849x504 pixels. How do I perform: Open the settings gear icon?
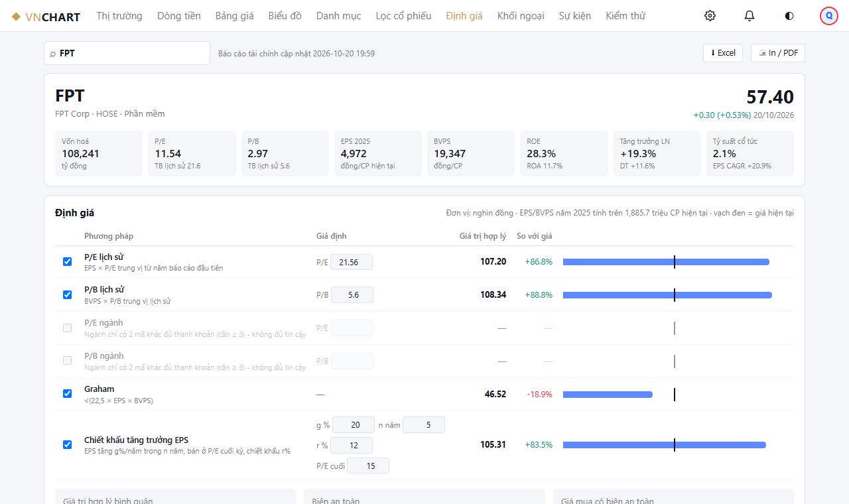pos(710,16)
